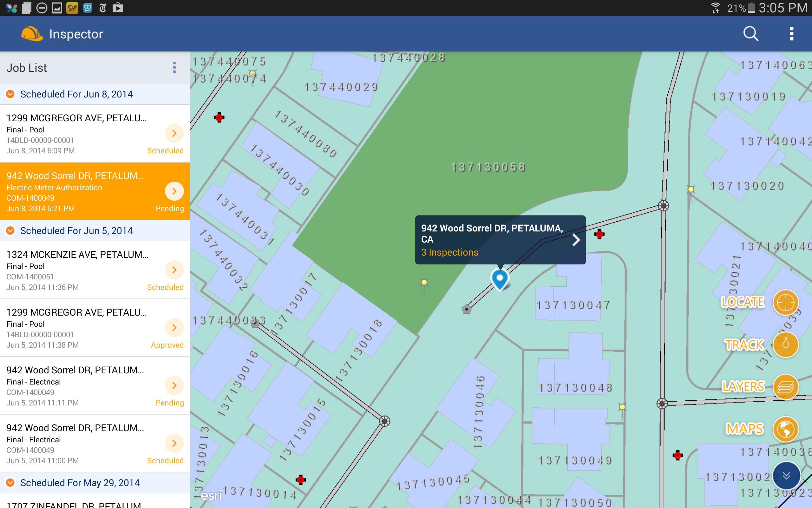Select the 1324 MCKENZIE AVE Final - Pool job
The height and width of the screenshot is (508, 812).
tap(95, 270)
